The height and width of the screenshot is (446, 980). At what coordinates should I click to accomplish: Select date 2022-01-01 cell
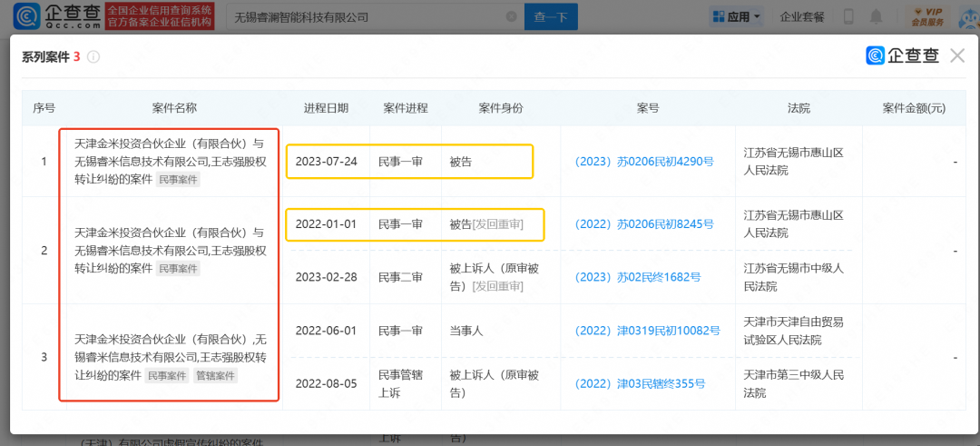(327, 224)
